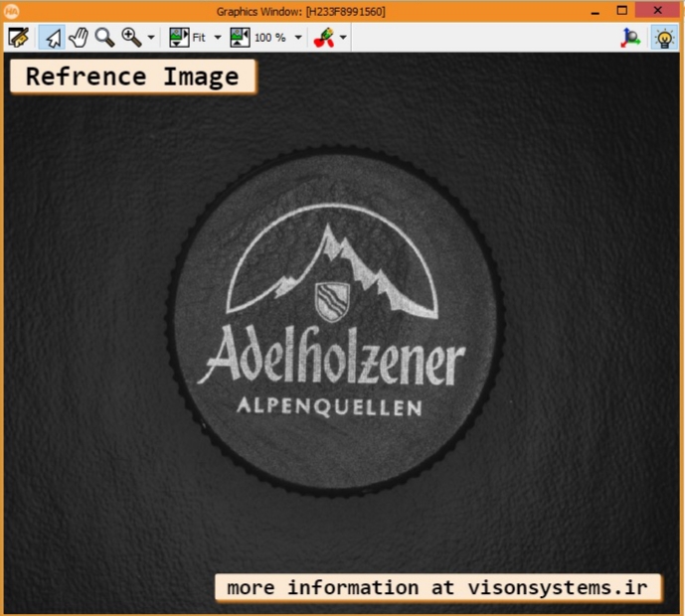The image size is (685, 616).
Task: Open the draw mode dropdown arrow
Action: (x=343, y=38)
